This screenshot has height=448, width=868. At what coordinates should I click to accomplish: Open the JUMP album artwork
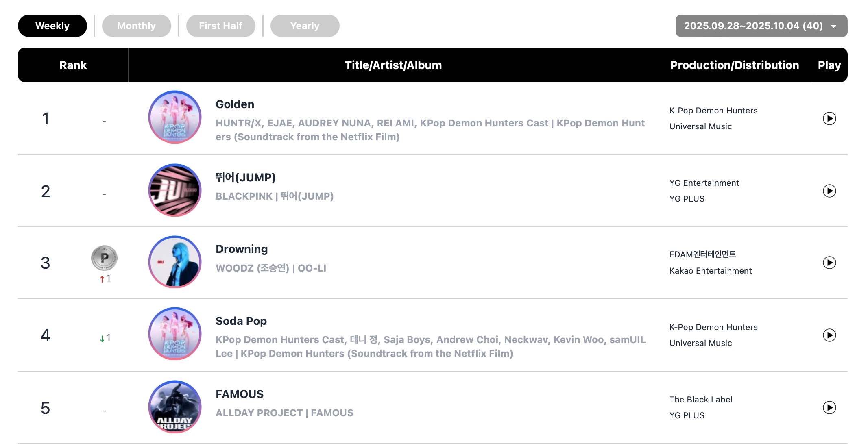coord(175,190)
